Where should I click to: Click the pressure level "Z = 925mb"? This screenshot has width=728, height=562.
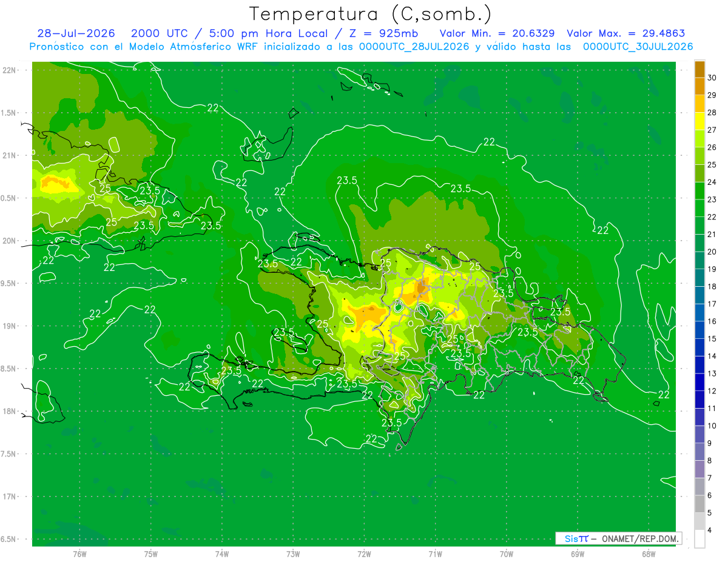pos(382,33)
